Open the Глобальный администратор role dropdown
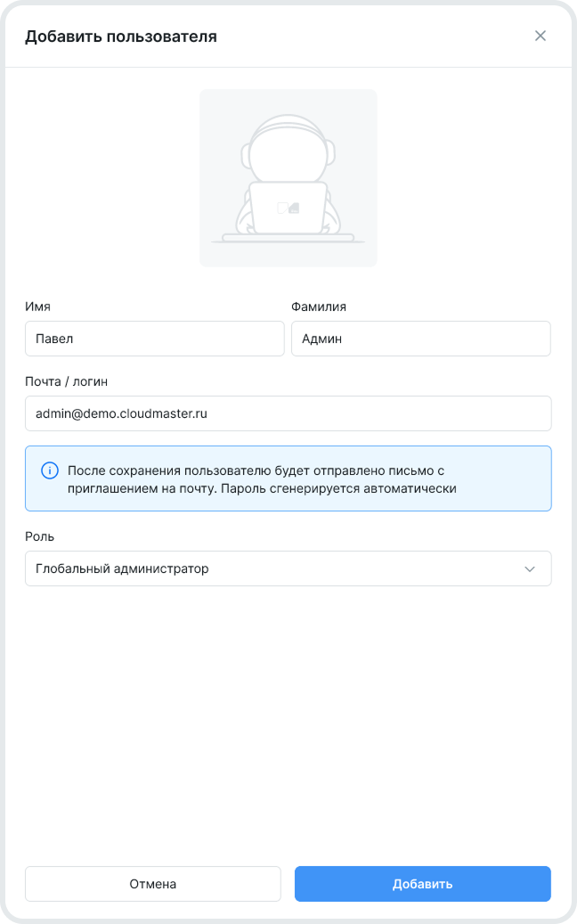Viewport: 577px width, 924px height. [267, 568]
